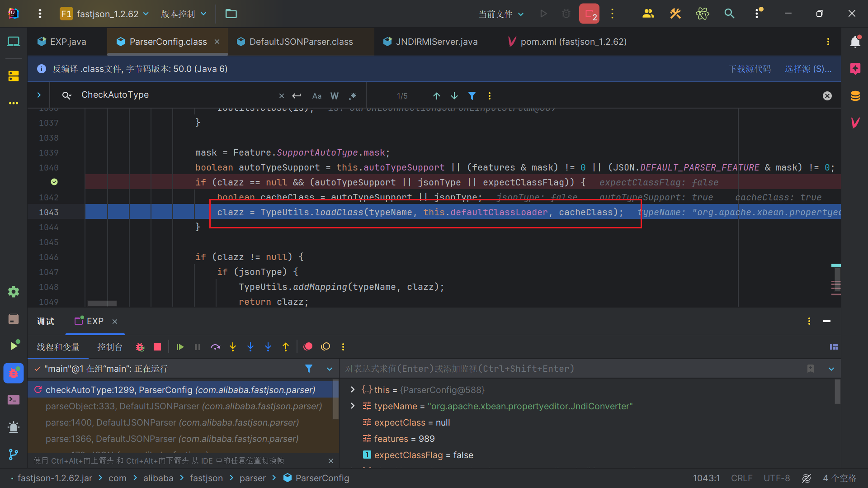
Task: Click the Run current file button
Action: [x=544, y=14]
